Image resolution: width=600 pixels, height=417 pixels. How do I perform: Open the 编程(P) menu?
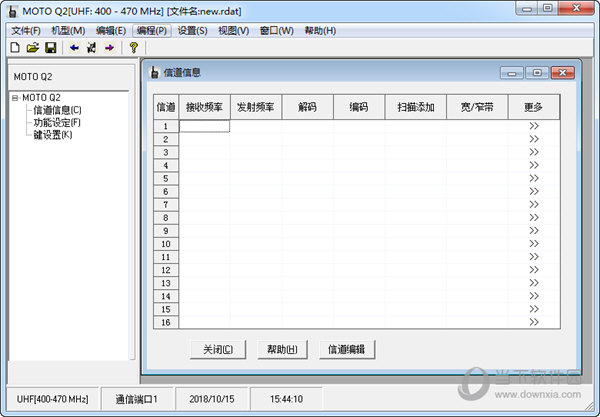pyautogui.click(x=152, y=31)
